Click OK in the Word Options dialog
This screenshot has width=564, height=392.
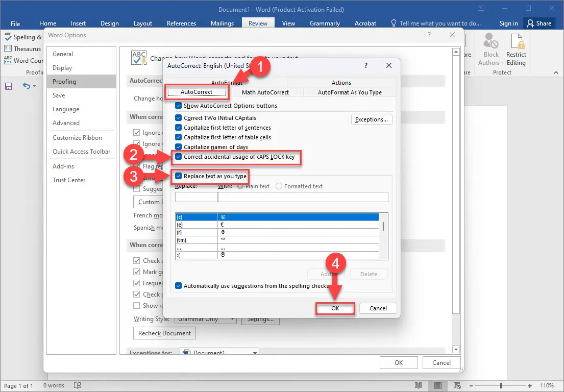point(399,363)
